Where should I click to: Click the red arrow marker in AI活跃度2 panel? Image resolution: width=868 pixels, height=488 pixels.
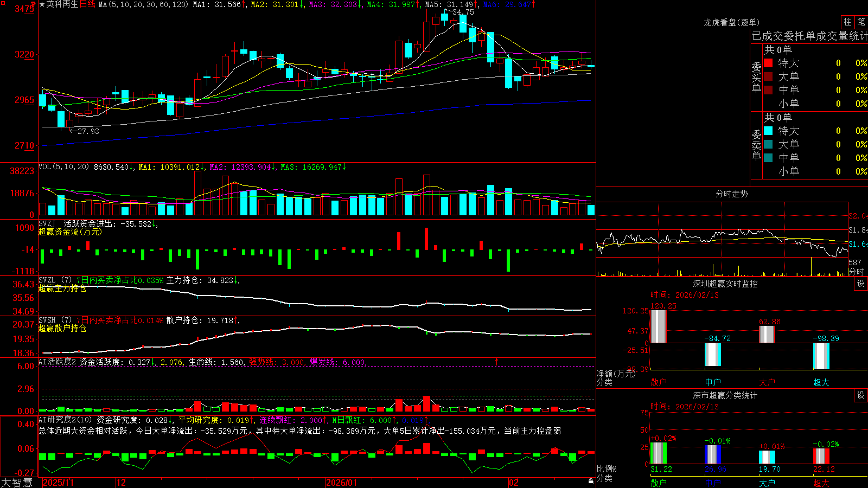point(496,361)
